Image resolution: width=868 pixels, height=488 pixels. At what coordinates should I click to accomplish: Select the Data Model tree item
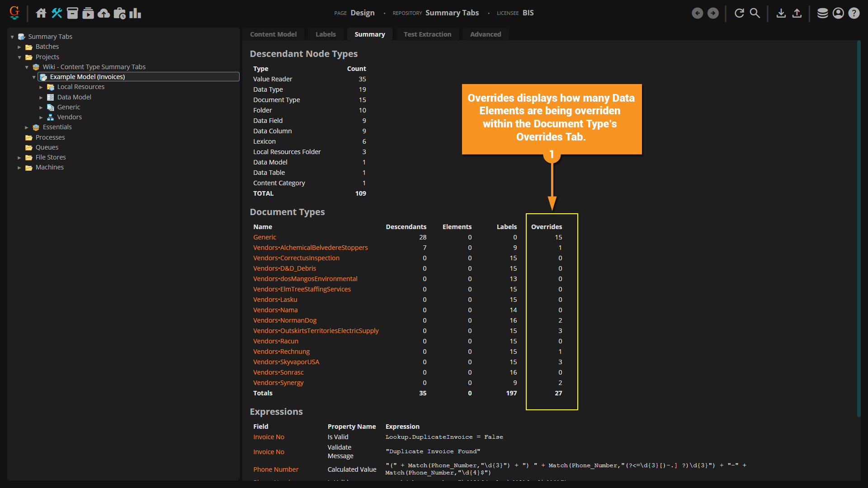74,97
